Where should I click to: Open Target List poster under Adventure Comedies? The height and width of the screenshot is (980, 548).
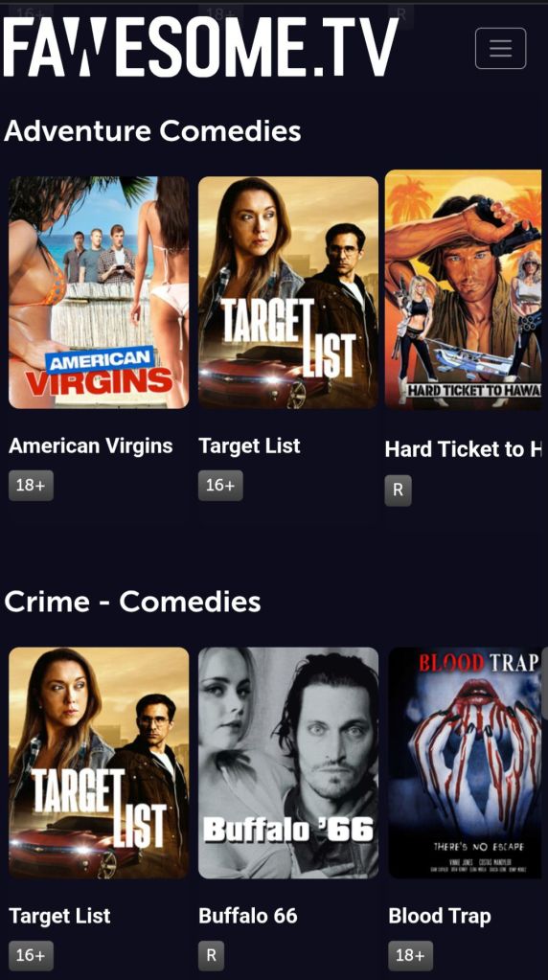coord(288,292)
